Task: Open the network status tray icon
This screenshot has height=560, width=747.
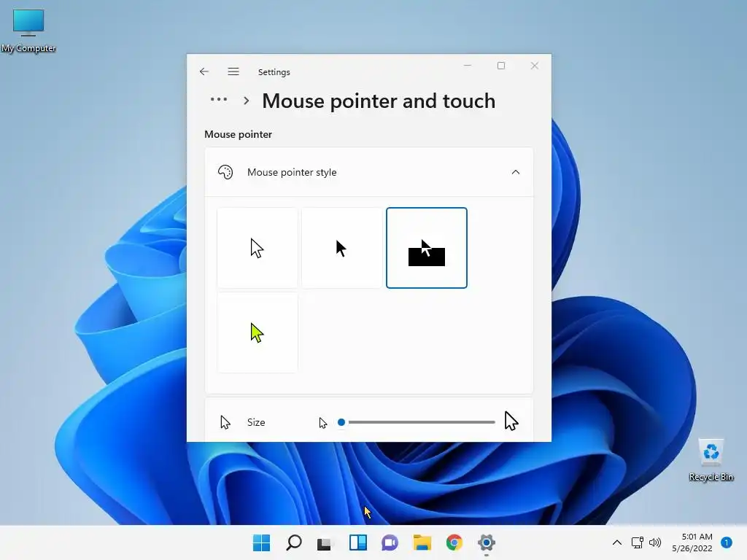Action: point(637,542)
